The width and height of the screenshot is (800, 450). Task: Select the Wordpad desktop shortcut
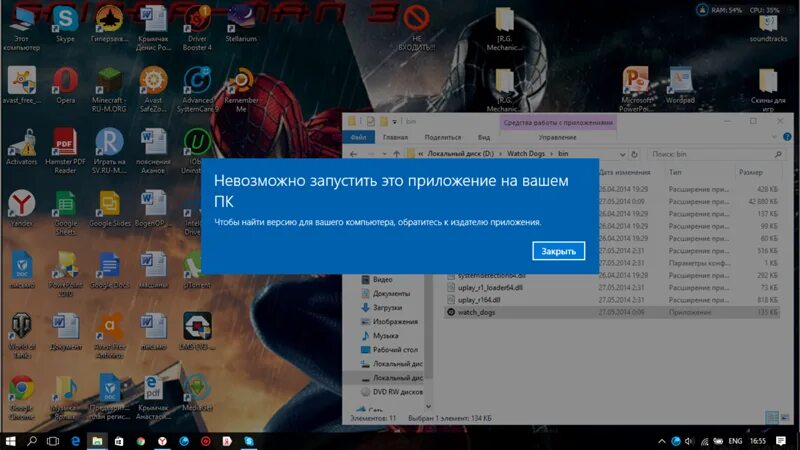[x=680, y=86]
